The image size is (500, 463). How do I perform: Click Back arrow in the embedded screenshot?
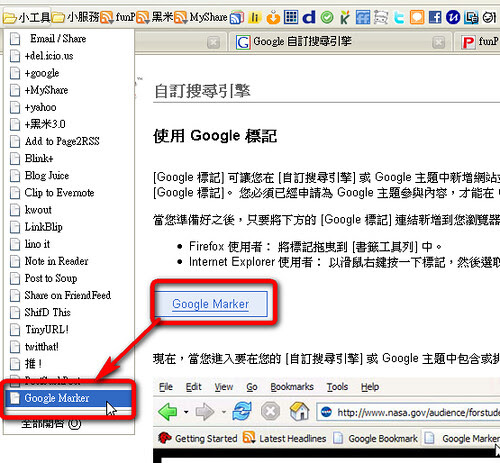coord(168,412)
